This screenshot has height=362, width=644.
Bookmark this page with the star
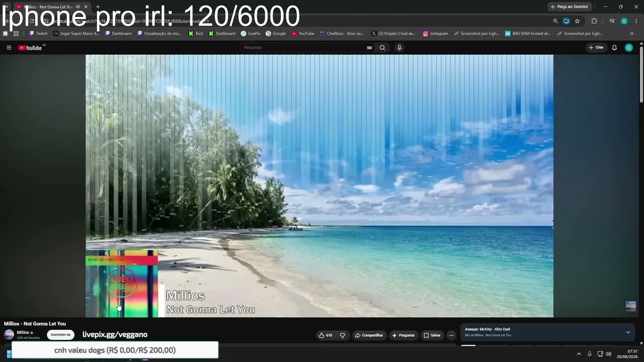click(x=577, y=21)
